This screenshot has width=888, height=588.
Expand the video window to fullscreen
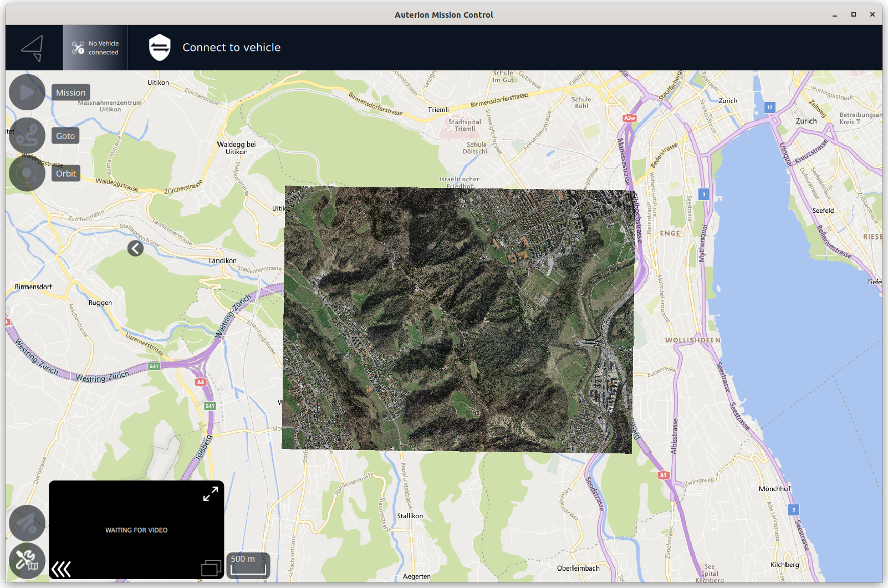211,494
